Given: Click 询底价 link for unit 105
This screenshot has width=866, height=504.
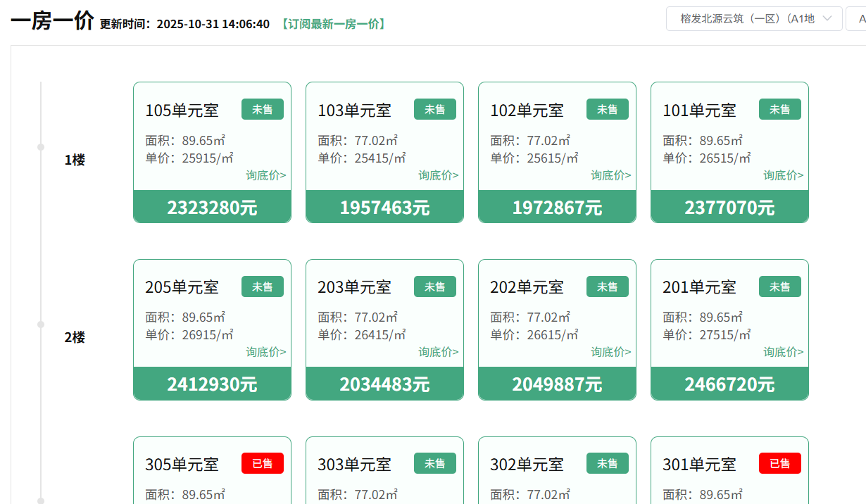Looking at the screenshot, I should click(x=266, y=175).
